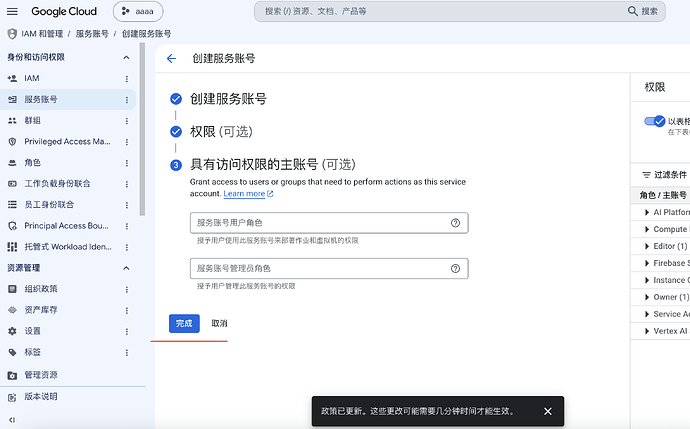
Task: Click the Google Cloud logo
Action: [64, 11]
